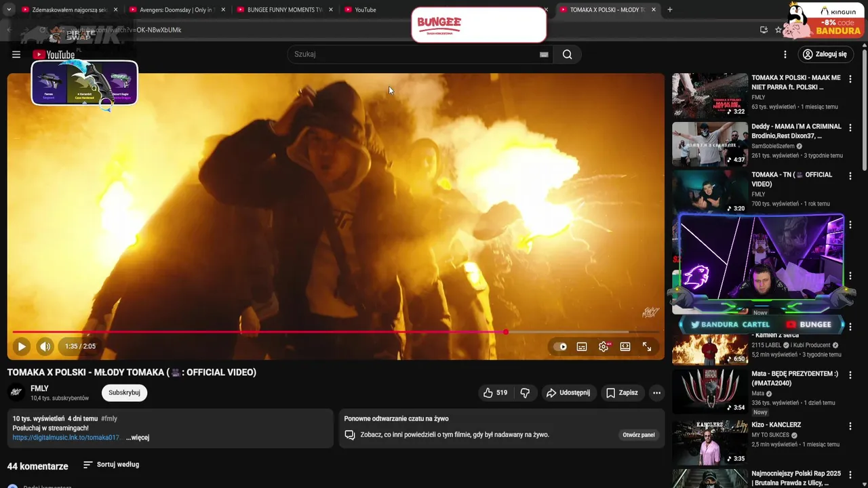Toggle the autoplay switch in the player

tap(559, 346)
